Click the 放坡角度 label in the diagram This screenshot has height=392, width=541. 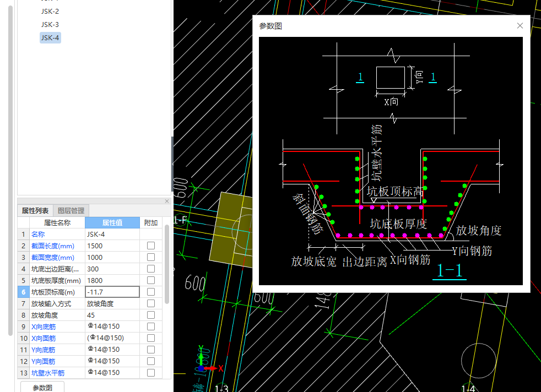point(479,230)
